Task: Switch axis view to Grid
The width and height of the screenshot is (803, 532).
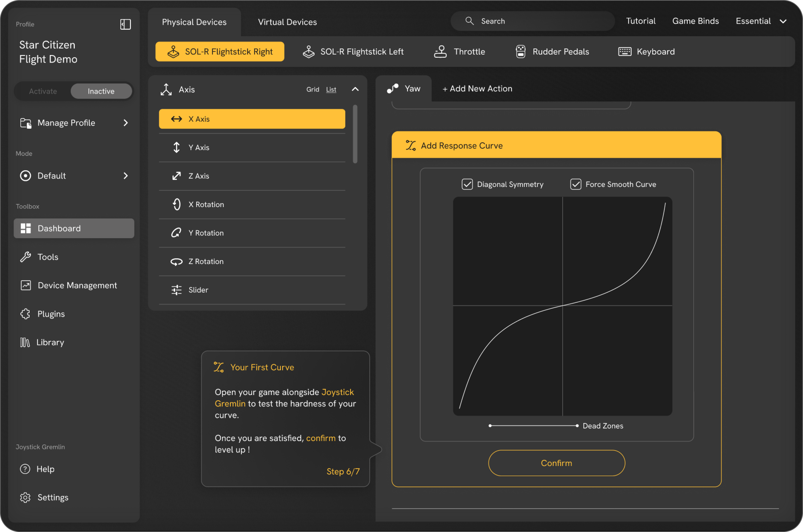Action: pyautogui.click(x=313, y=90)
